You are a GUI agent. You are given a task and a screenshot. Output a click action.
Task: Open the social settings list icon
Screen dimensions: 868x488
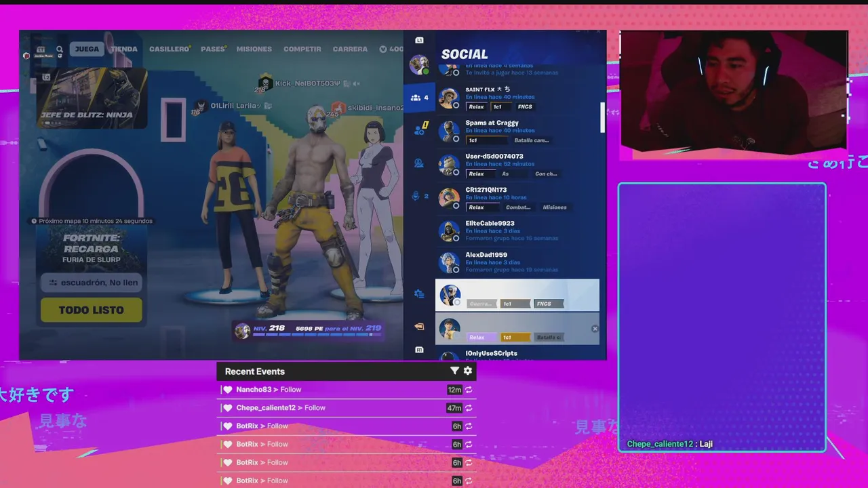(x=419, y=294)
